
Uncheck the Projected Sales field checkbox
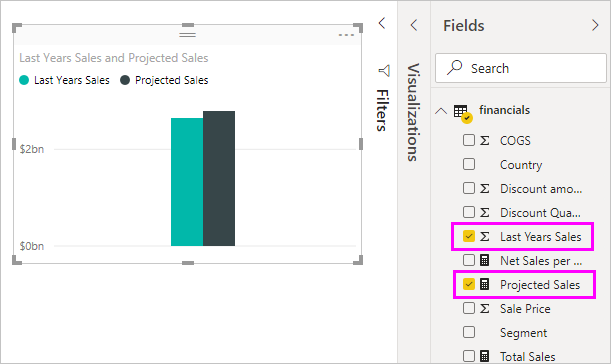[x=469, y=284]
